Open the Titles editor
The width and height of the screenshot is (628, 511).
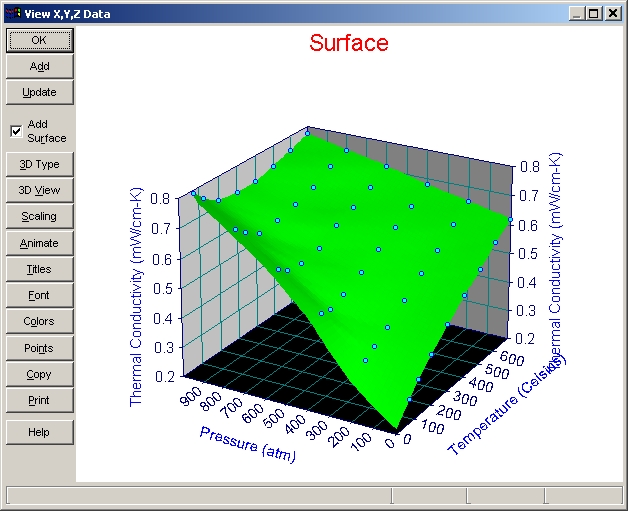(39, 269)
